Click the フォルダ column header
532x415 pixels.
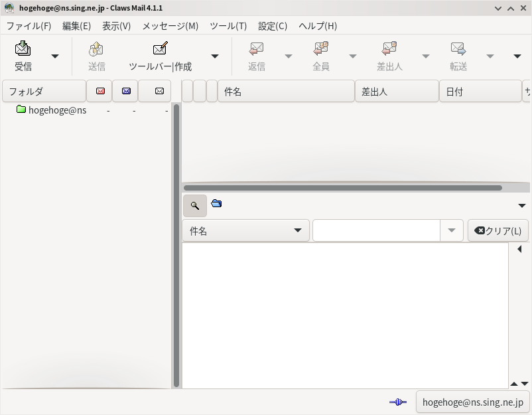click(x=44, y=91)
